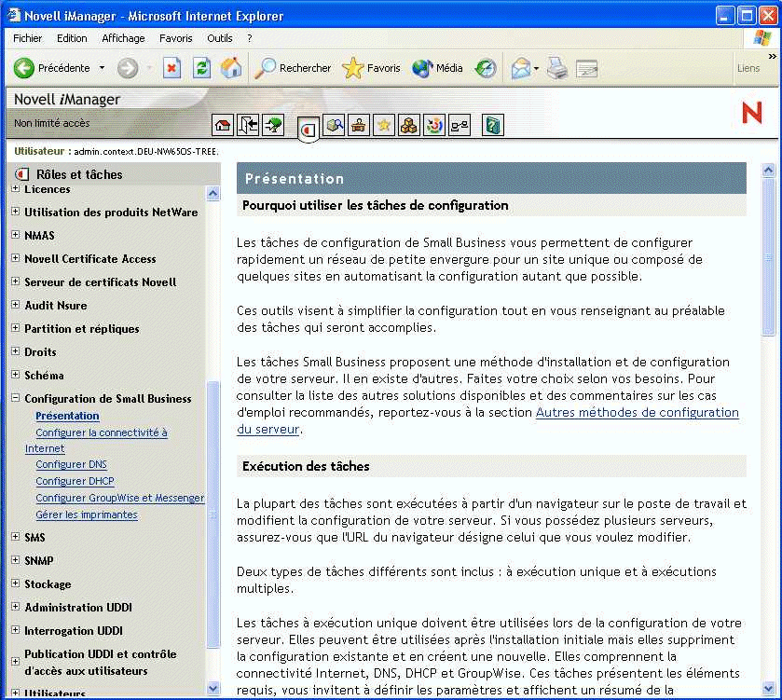Click the content pane scroll down arrow
782x700 pixels.
pos(769,689)
